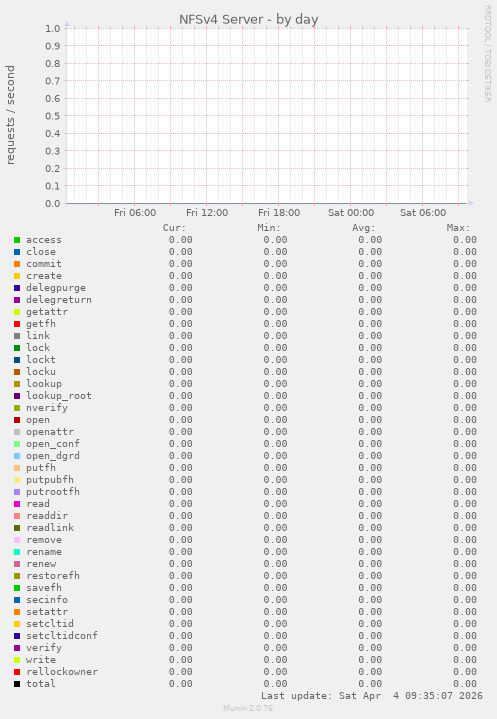Select the remove legend label
The height and width of the screenshot is (719, 497).
pyautogui.click(x=44, y=540)
